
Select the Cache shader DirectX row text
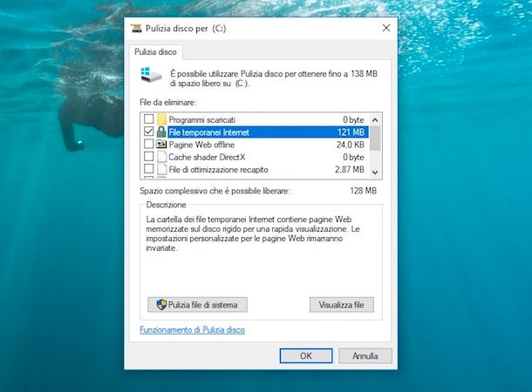tap(207, 157)
